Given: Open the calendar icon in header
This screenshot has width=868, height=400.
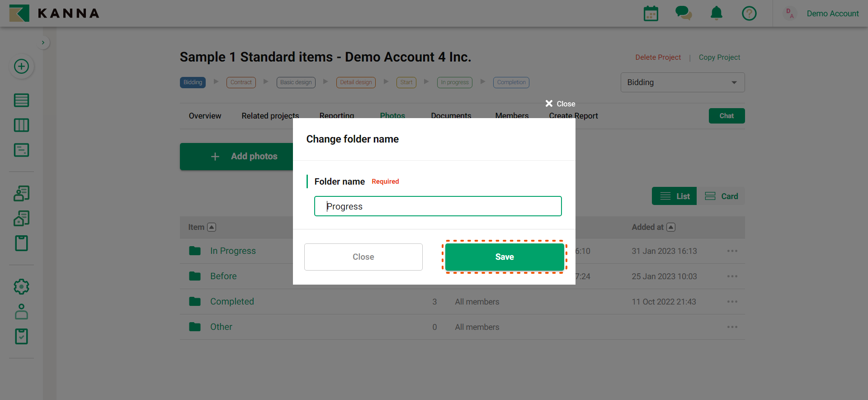Looking at the screenshot, I should coord(651,14).
